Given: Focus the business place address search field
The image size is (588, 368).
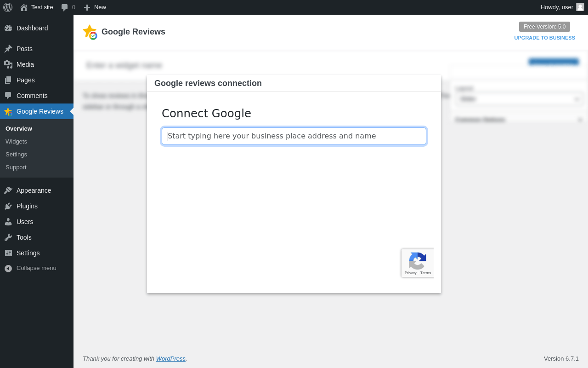Looking at the screenshot, I should pos(294,136).
